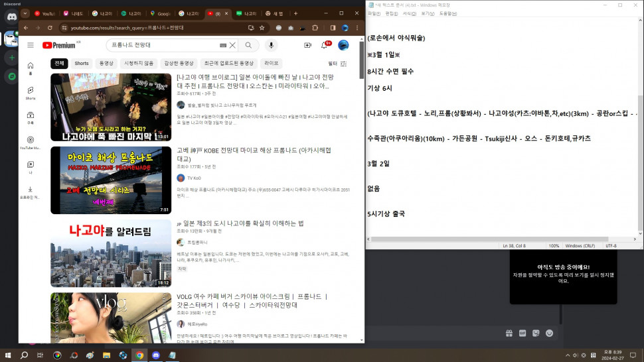This screenshot has height=362, width=644.
Task: Open Notepad 서식 menu
Action: point(409,13)
